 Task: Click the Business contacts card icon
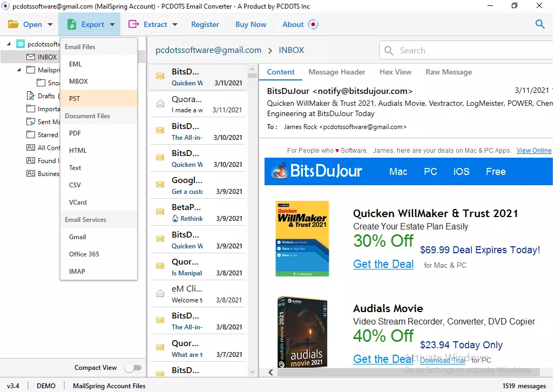[x=31, y=173]
